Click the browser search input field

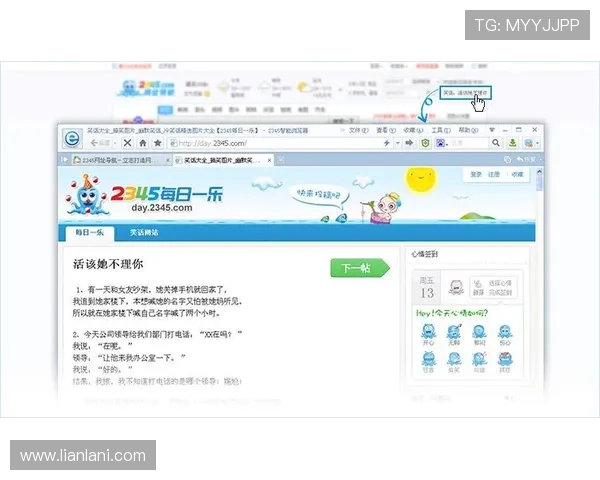469,143
